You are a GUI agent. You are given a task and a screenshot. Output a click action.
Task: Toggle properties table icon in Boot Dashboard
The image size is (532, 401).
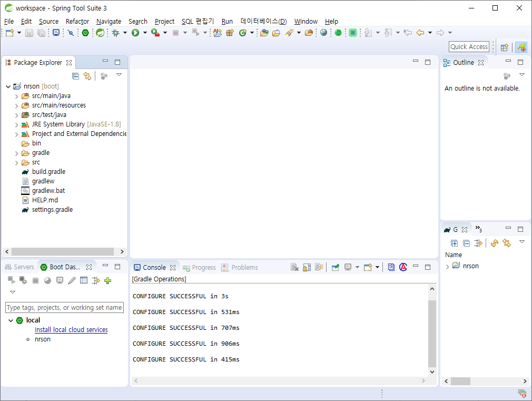click(x=83, y=280)
